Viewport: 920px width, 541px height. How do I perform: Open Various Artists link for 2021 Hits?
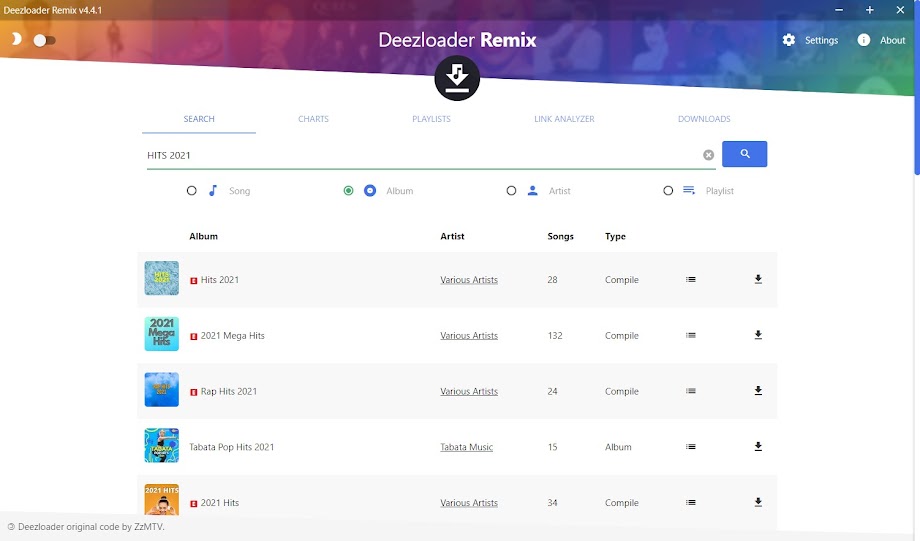(469, 503)
